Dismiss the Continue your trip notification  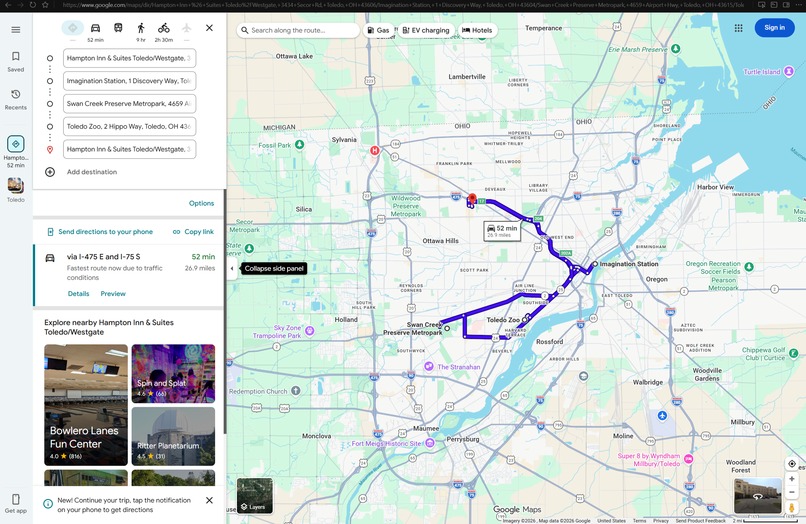pos(209,500)
